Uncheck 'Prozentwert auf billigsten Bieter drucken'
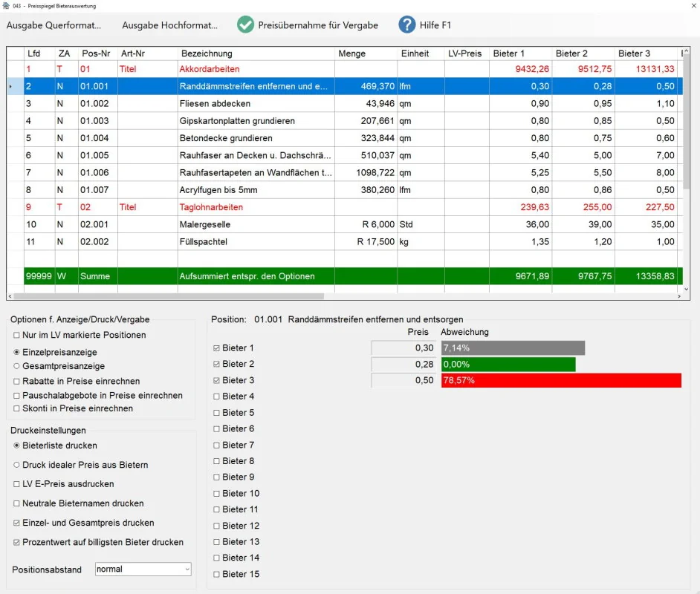The image size is (700, 594). coord(16,542)
